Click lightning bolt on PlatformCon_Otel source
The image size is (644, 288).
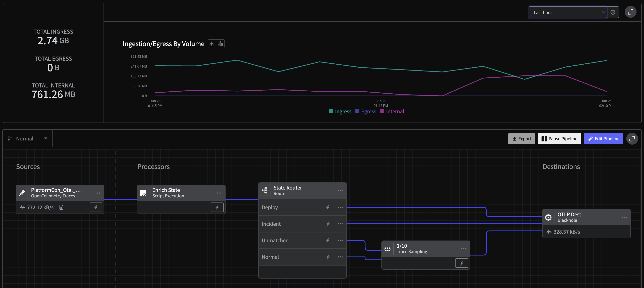(96, 207)
